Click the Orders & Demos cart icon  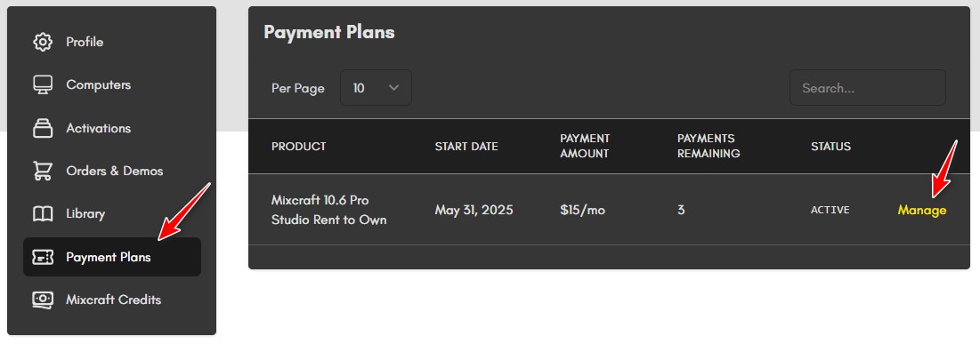point(43,171)
